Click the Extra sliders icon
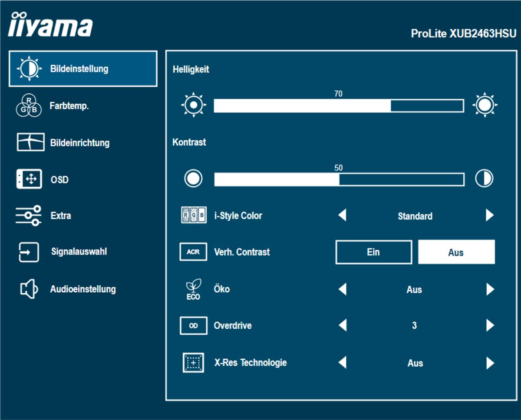The image size is (521, 420). pyautogui.click(x=28, y=216)
